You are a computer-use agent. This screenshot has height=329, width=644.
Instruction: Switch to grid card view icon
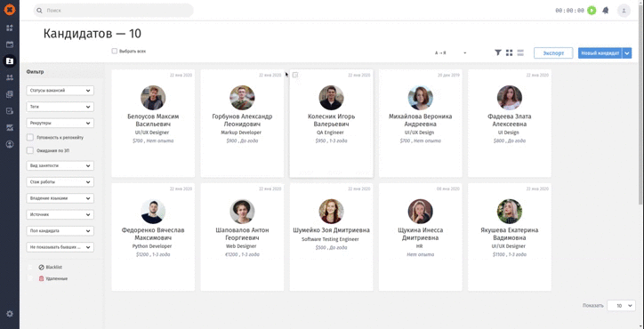click(x=510, y=52)
